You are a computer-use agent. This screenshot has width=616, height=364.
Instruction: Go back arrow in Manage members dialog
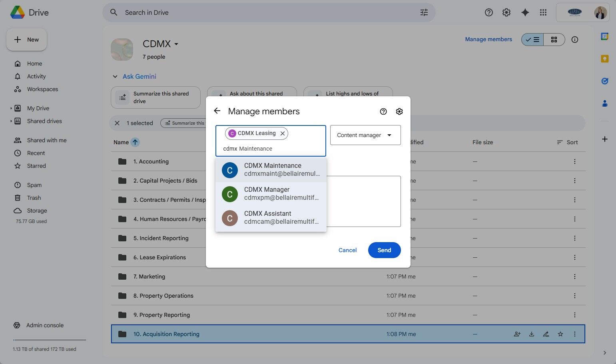click(217, 111)
